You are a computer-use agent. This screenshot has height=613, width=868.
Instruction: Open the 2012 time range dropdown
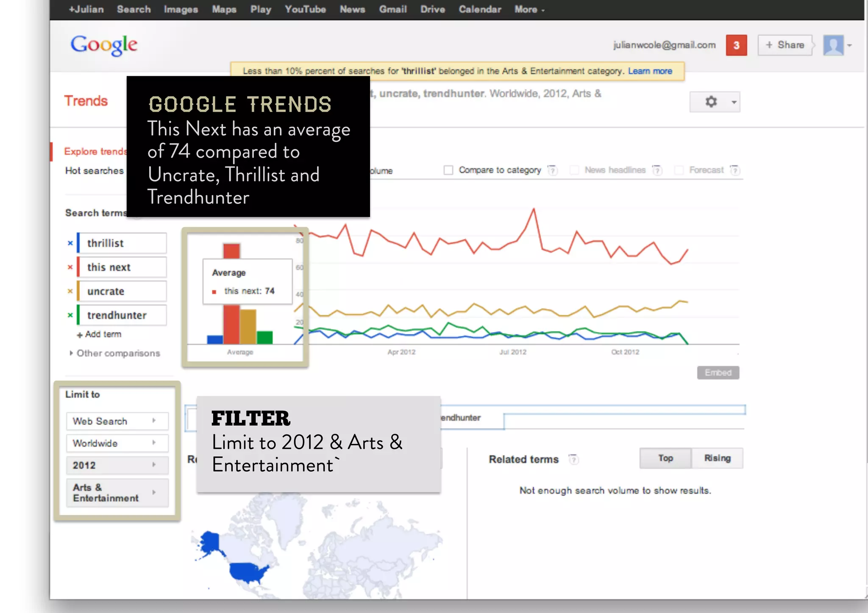coord(117,465)
